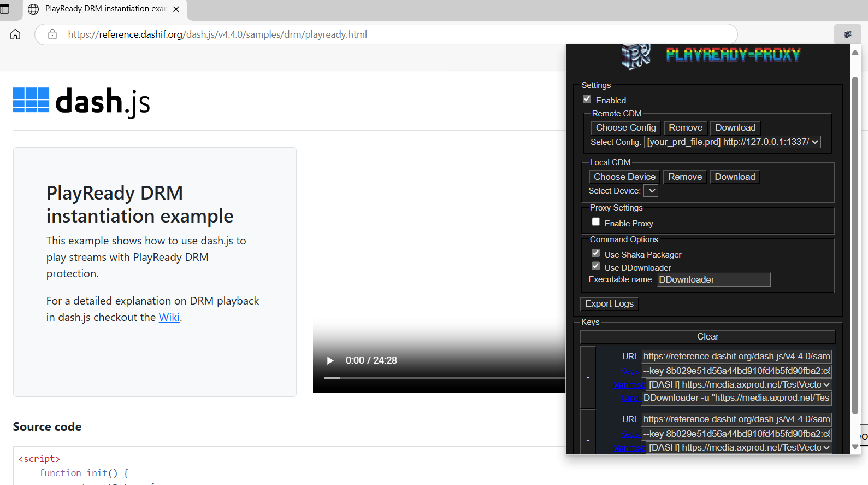
Task: Click the popup vertical scrollbar thumb
Action: pyautogui.click(x=855, y=246)
